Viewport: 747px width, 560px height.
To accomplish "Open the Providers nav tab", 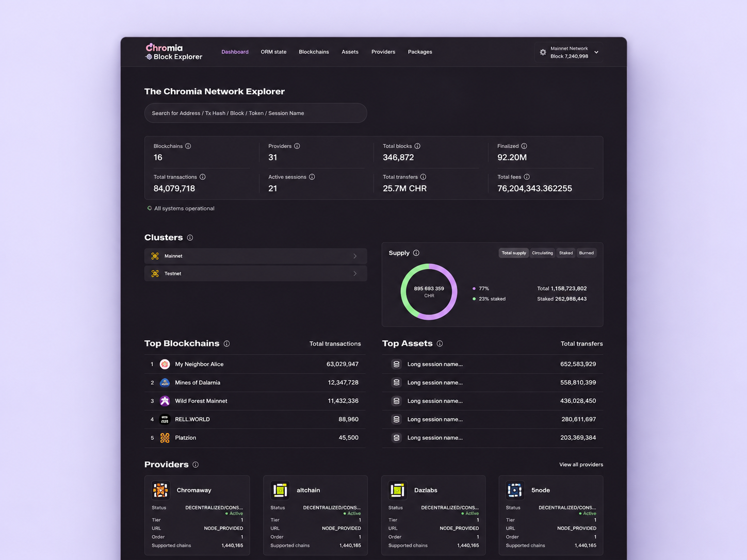I will click(x=383, y=52).
